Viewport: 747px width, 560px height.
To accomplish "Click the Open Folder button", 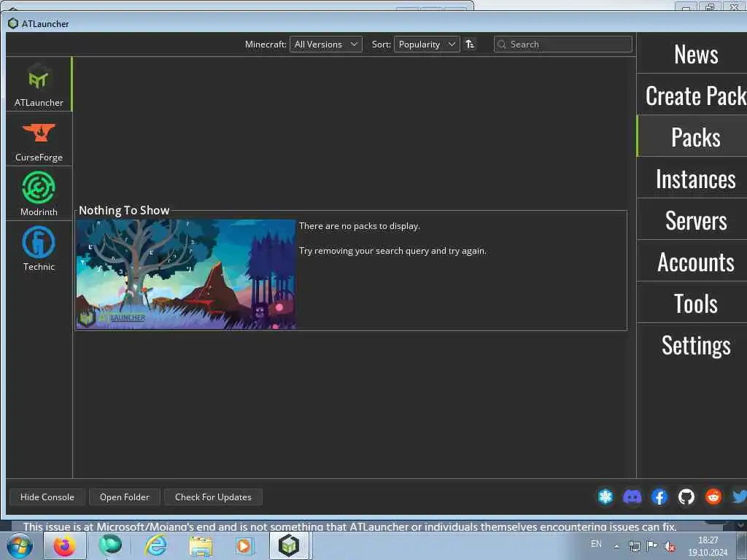I will tap(124, 497).
